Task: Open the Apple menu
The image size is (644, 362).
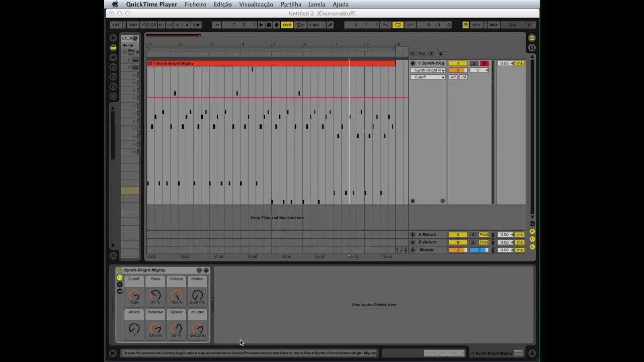Action: tap(115, 5)
